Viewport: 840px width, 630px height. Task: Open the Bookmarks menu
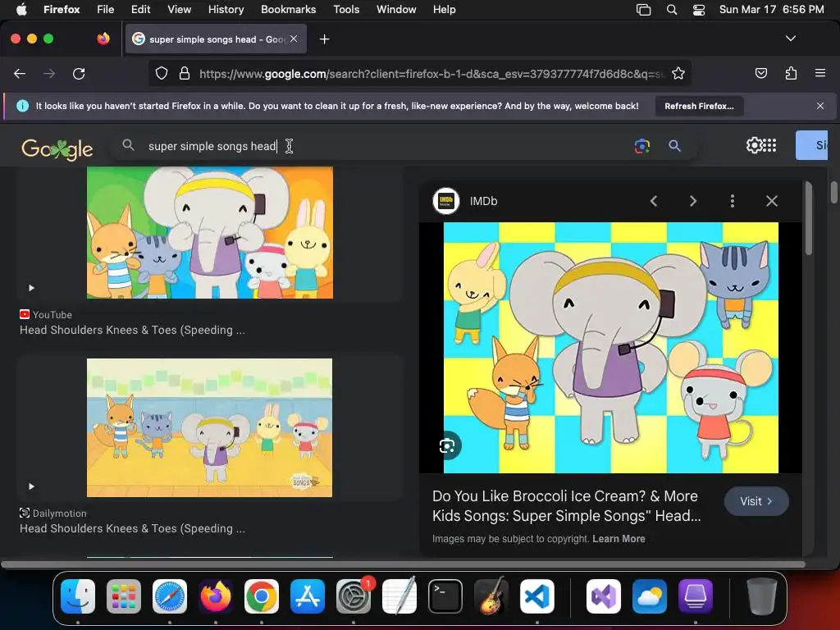pyautogui.click(x=288, y=10)
